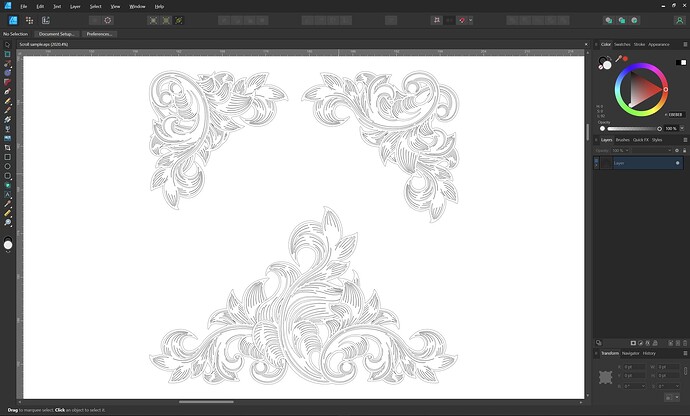Viewport: 690px width, 416px height.
Task: Click the color picker eyedropper in Color panel
Action: click(619, 59)
